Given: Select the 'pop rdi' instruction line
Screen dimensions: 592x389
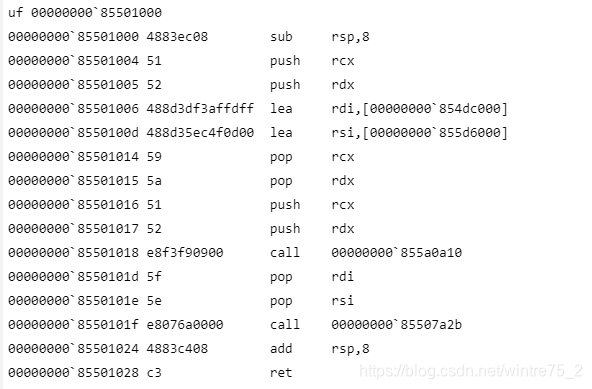Looking at the screenshot, I should tap(181, 277).
